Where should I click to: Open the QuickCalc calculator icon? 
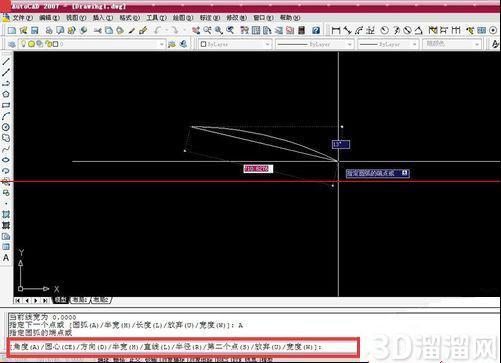click(301, 31)
